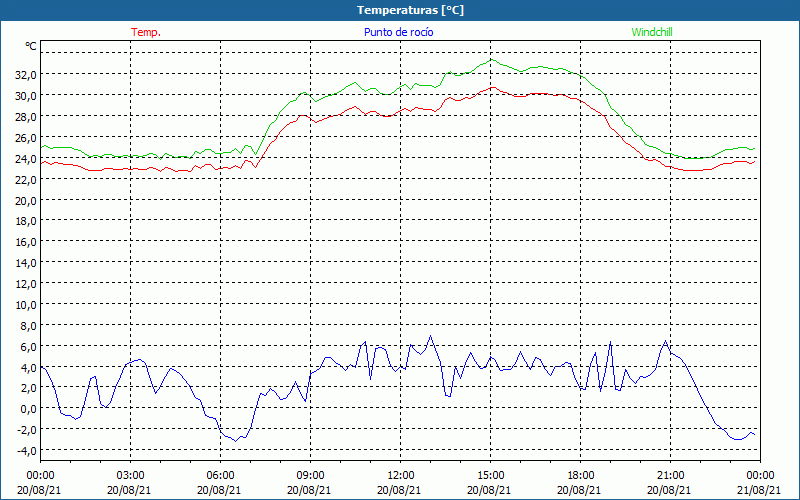Click the '09:00' time axis label
The width and height of the screenshot is (800, 500).
point(309,476)
